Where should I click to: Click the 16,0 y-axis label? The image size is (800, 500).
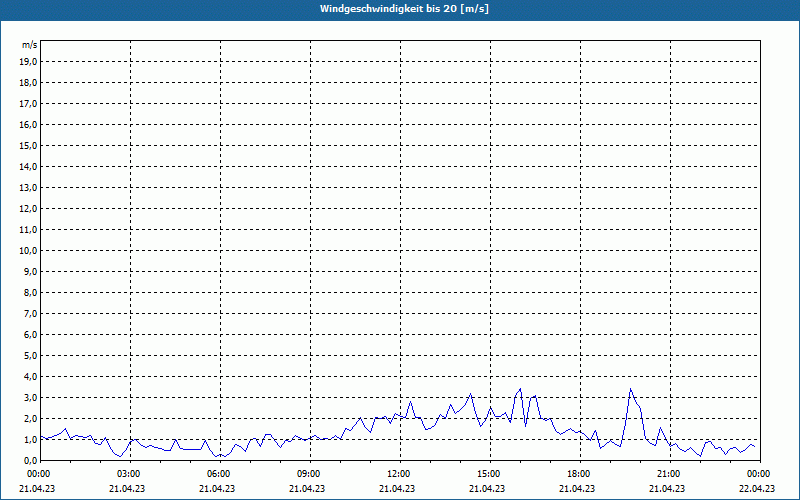(x=28, y=124)
